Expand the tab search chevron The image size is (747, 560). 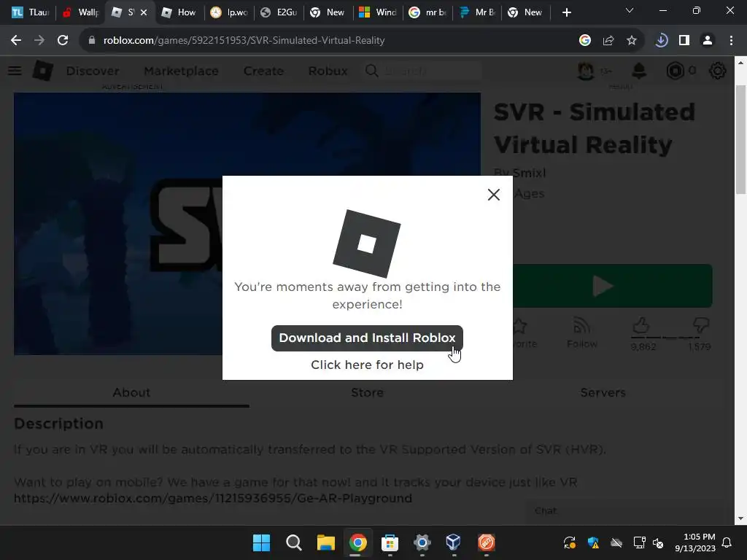pyautogui.click(x=630, y=11)
